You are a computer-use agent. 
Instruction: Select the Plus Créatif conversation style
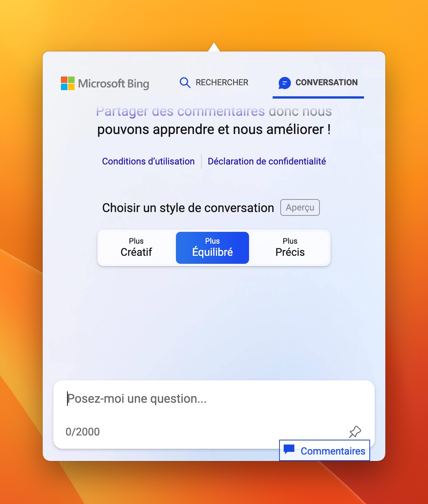click(x=136, y=248)
